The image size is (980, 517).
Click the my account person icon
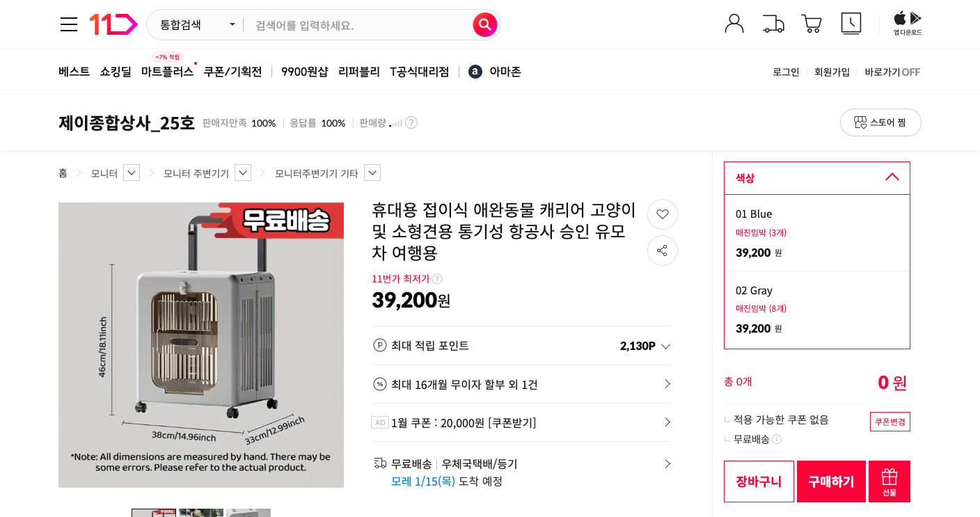[734, 23]
